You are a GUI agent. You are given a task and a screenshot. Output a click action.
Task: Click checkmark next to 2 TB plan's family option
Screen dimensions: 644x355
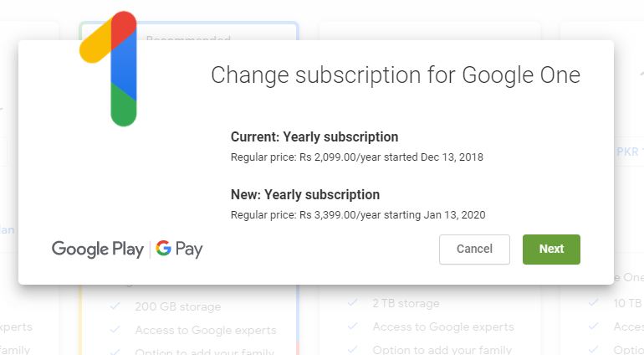353,348
